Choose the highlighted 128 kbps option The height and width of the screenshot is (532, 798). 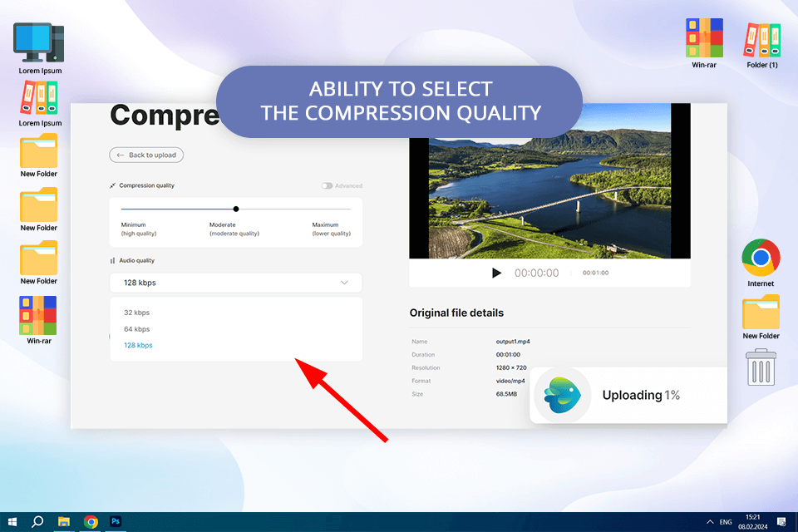pos(139,345)
